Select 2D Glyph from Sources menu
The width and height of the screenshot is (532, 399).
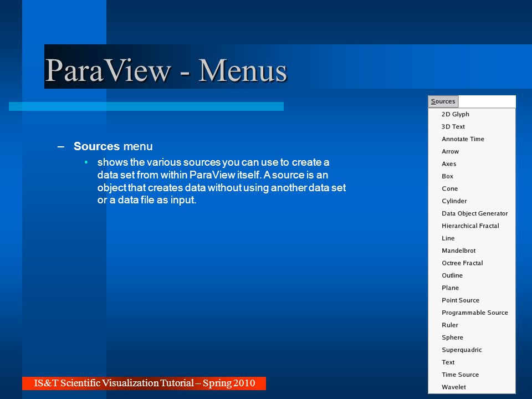coord(472,114)
